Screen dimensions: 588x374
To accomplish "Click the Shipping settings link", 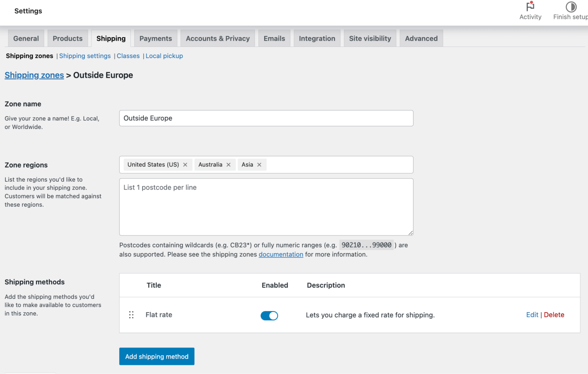I will 84,56.
